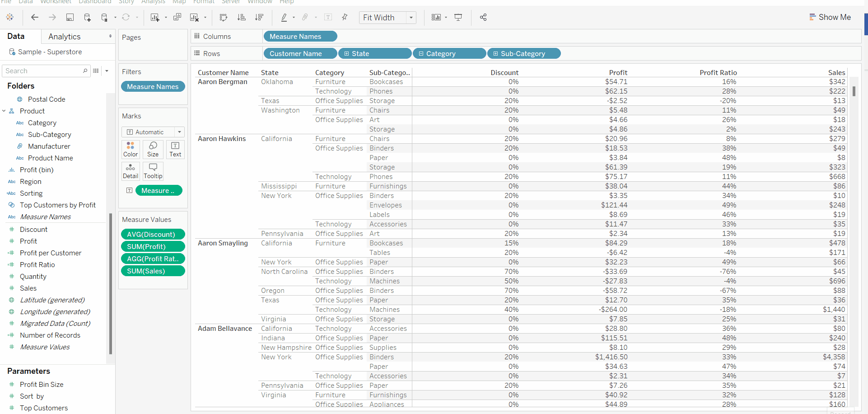Select the SUM(Profit) measure pill
Screen dimensions: 868x414
153,247
